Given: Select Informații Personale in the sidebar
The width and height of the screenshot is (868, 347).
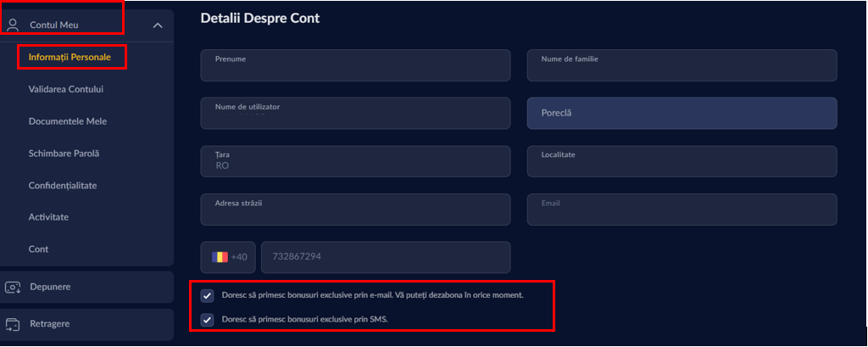Looking at the screenshot, I should pyautogui.click(x=70, y=57).
